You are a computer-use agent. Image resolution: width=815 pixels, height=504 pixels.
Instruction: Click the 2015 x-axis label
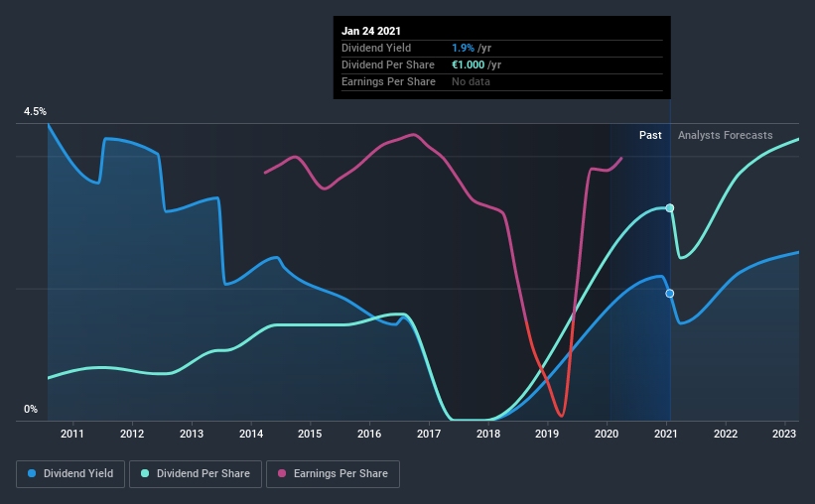[310, 434]
